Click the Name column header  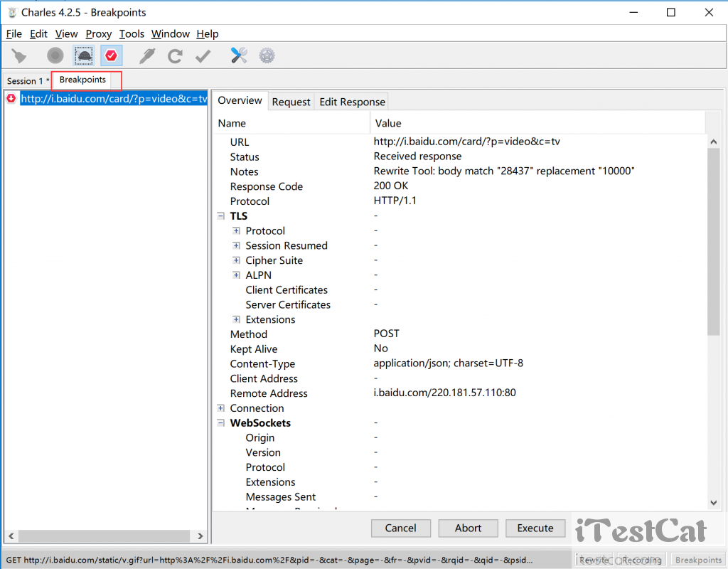point(291,123)
